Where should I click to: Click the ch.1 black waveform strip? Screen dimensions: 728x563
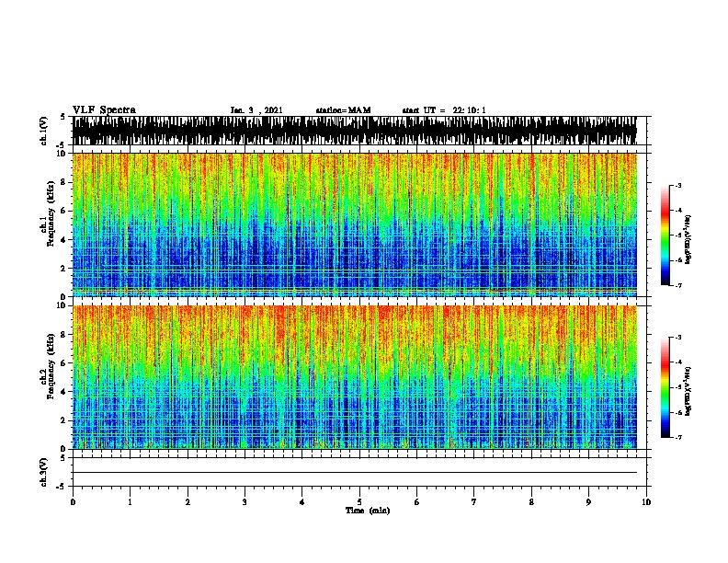[x=355, y=131]
